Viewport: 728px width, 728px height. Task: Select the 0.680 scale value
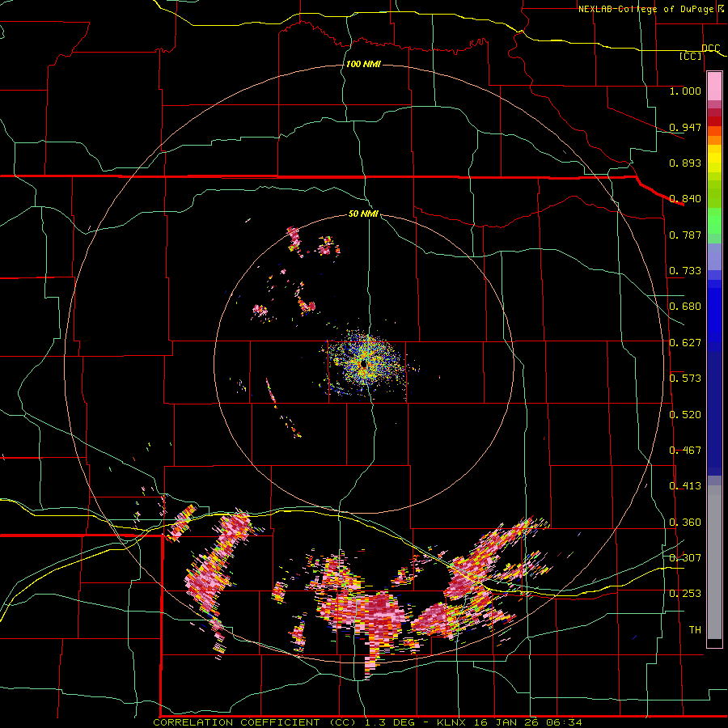(x=685, y=307)
